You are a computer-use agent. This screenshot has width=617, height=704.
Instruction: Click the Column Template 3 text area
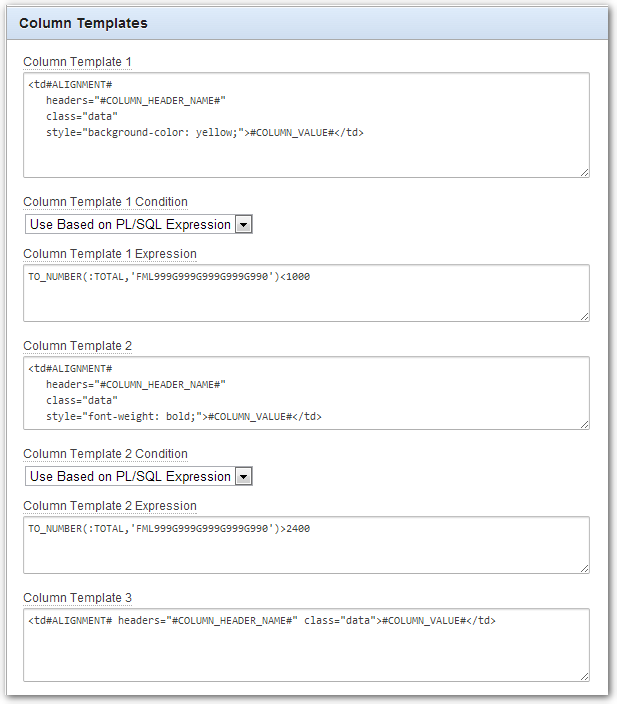point(306,645)
